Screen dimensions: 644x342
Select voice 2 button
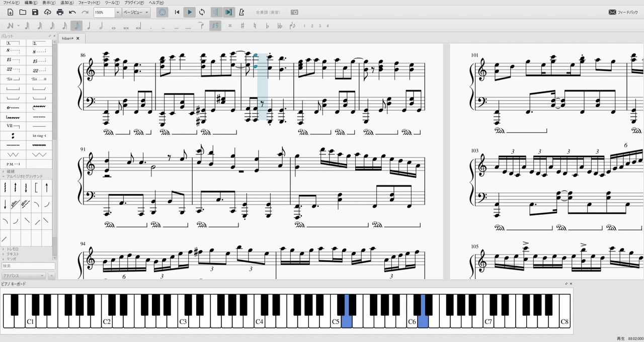(x=312, y=26)
